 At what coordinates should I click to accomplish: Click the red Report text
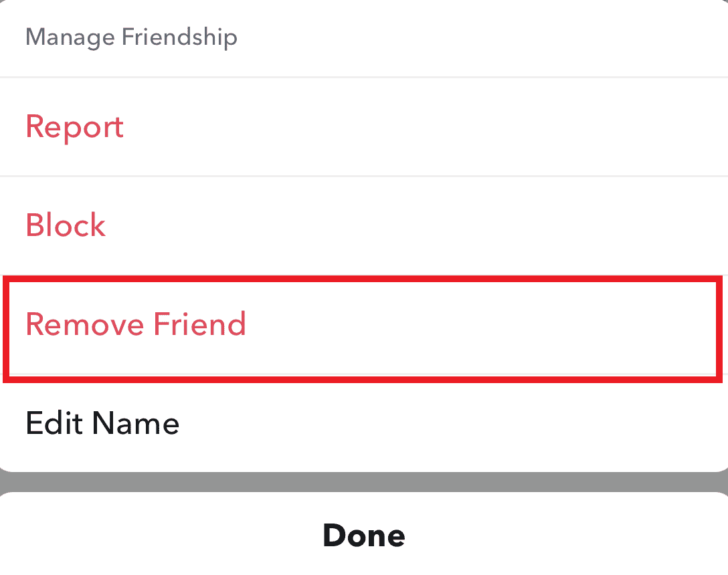click(74, 127)
